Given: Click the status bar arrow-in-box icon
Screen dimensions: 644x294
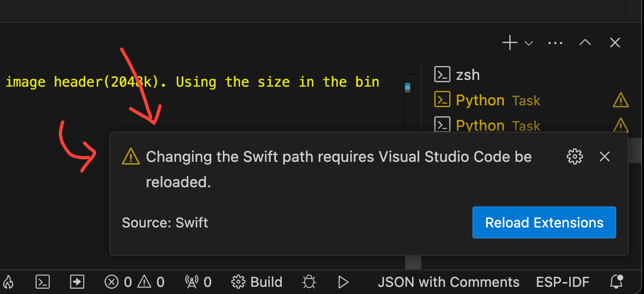Looking at the screenshot, I should pos(77,282).
